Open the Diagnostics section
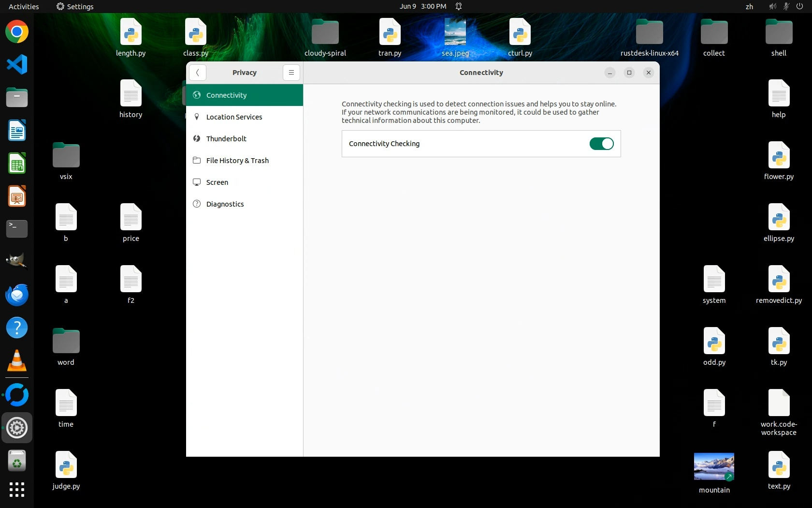Screen dimensions: 812x508 click(x=225, y=204)
